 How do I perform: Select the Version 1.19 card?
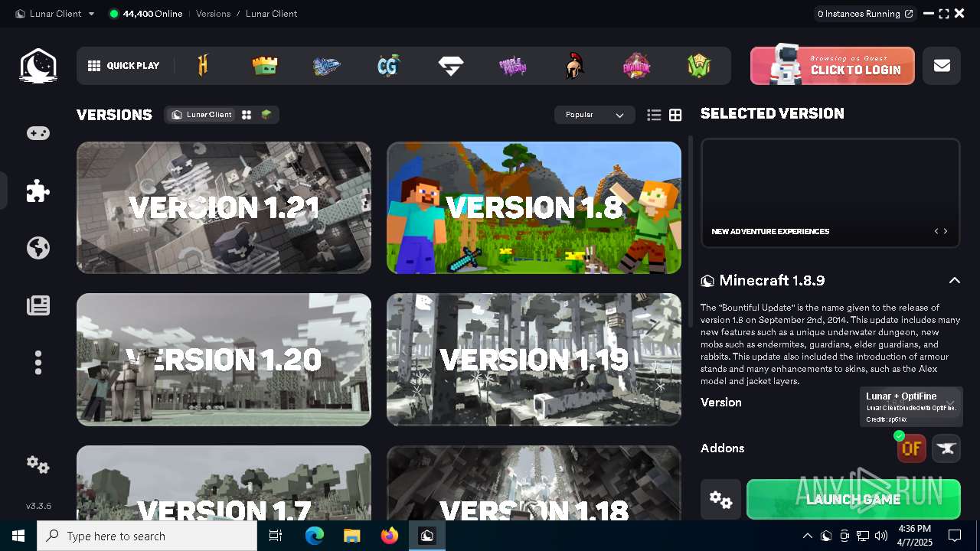click(534, 360)
